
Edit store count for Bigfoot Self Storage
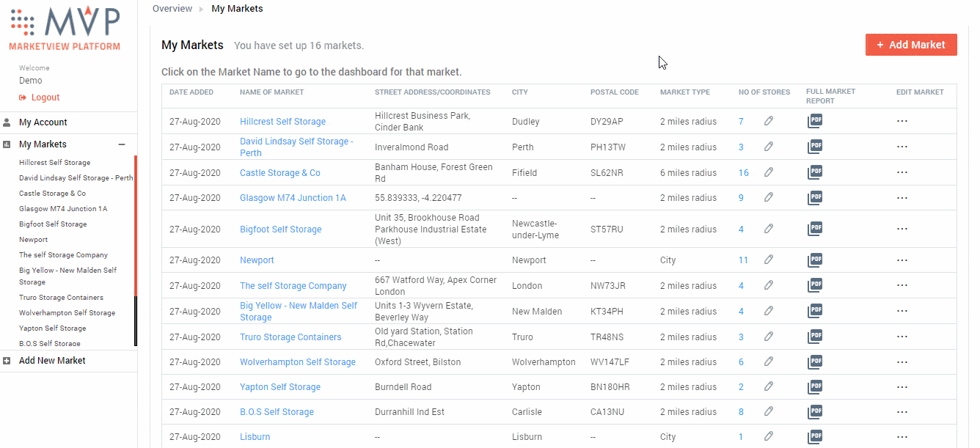pos(769,229)
